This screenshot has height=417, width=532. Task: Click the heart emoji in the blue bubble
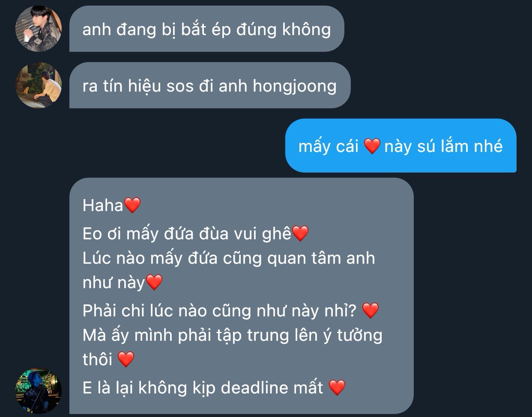(x=372, y=146)
